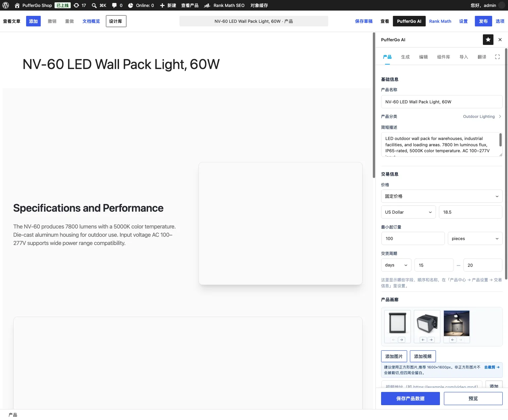Screen dimensions: 508x420
Task: Open the comments bubble icon
Action: click(114, 5)
